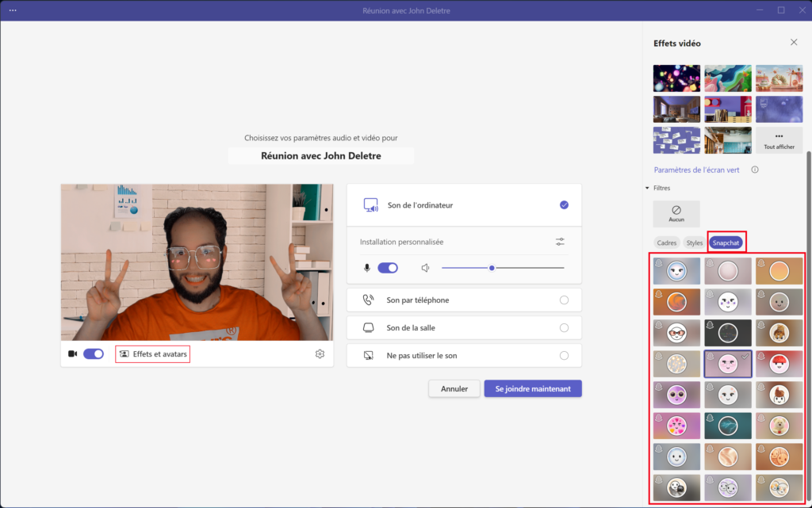Open Paramètres de l'écran vert

tap(695, 170)
